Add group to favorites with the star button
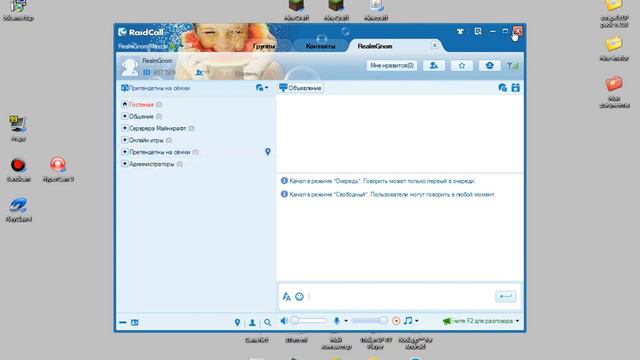 tap(462, 65)
